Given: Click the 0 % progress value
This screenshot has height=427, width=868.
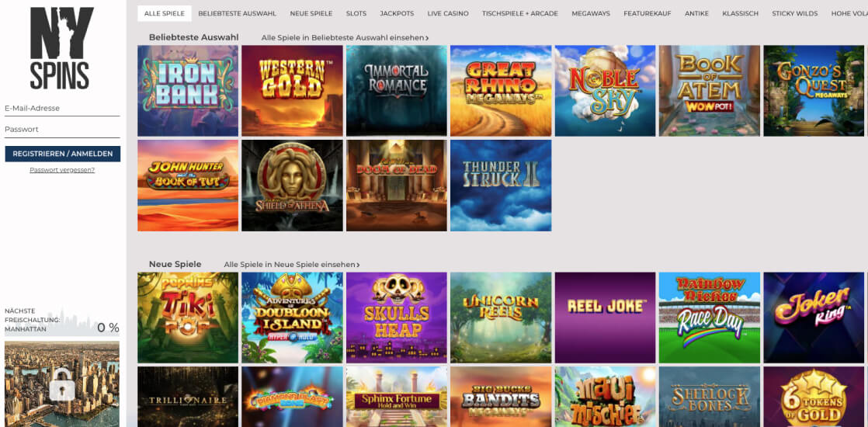Looking at the screenshot, I should (108, 328).
